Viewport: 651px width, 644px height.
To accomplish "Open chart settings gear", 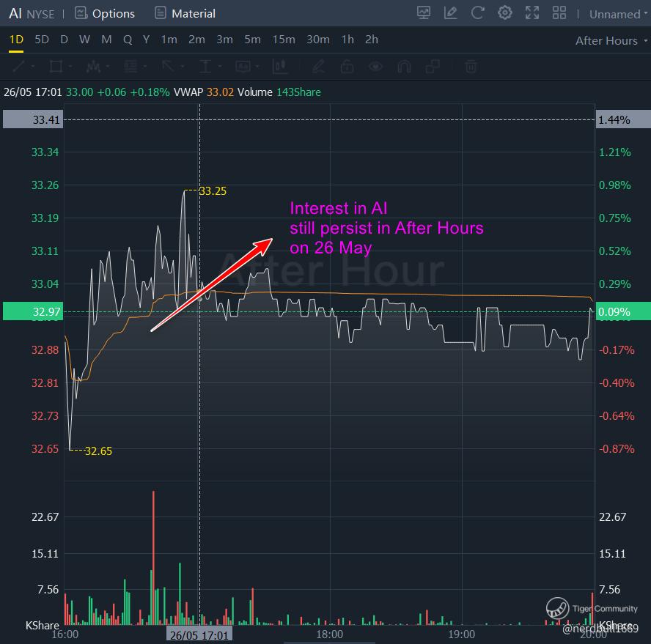I will 505,13.
